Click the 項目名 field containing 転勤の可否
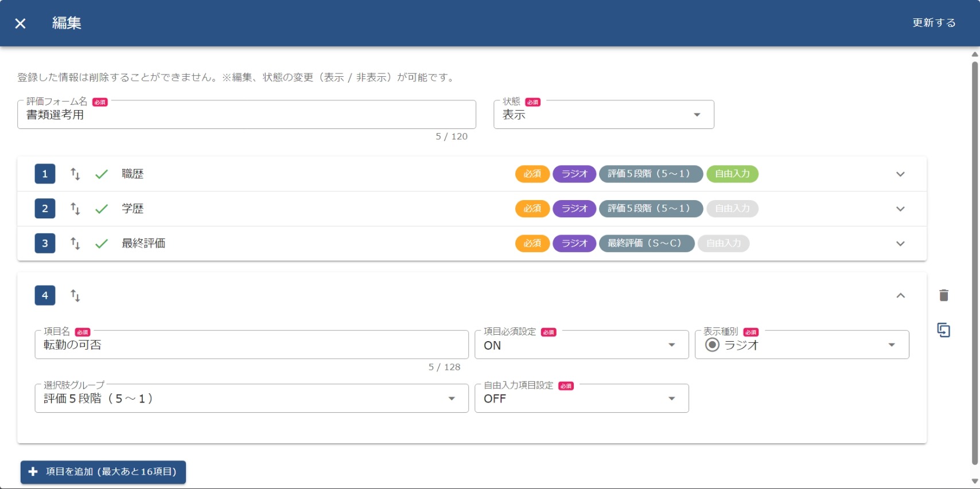This screenshot has width=980, height=489. [x=251, y=345]
